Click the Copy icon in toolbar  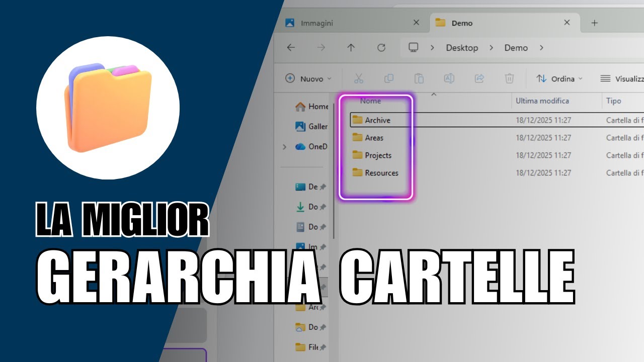[x=388, y=78]
